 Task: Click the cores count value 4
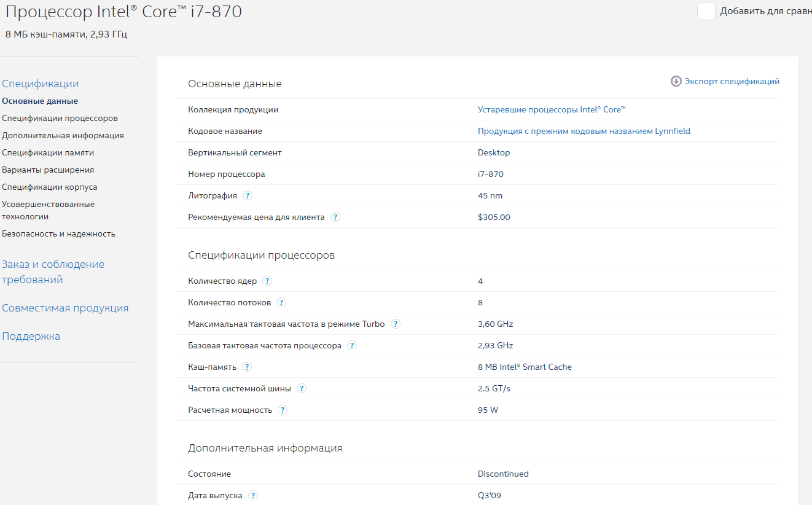[480, 281]
